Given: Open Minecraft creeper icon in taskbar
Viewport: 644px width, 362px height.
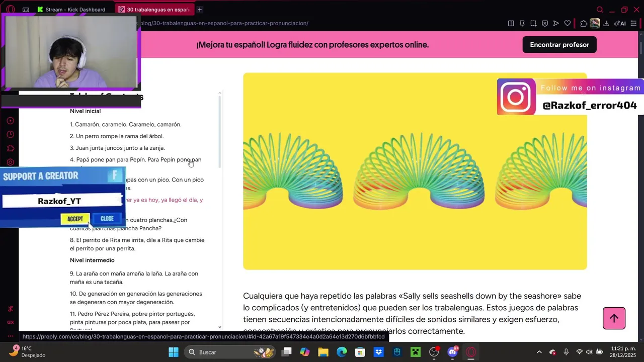Looking at the screenshot, I should pyautogui.click(x=415, y=352).
